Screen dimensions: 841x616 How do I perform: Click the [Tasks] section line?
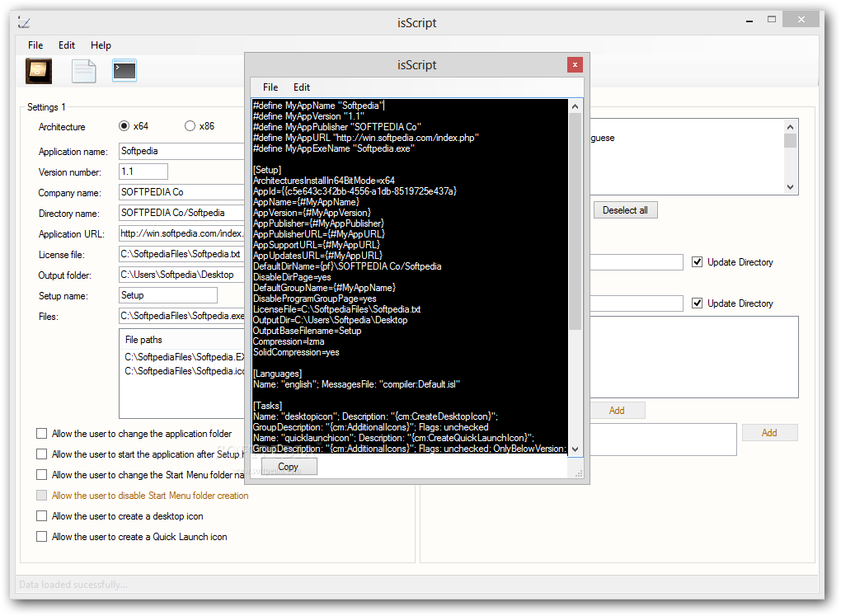[x=268, y=407]
